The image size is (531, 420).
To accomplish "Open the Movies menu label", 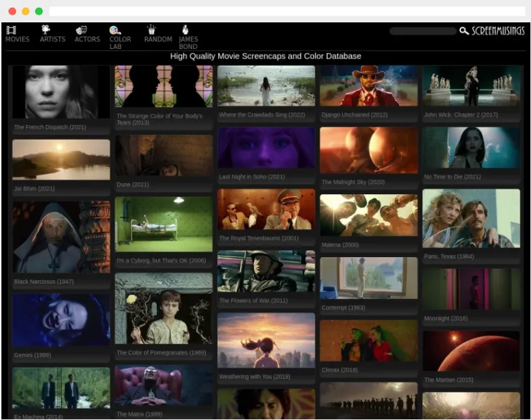I will 17,39.
